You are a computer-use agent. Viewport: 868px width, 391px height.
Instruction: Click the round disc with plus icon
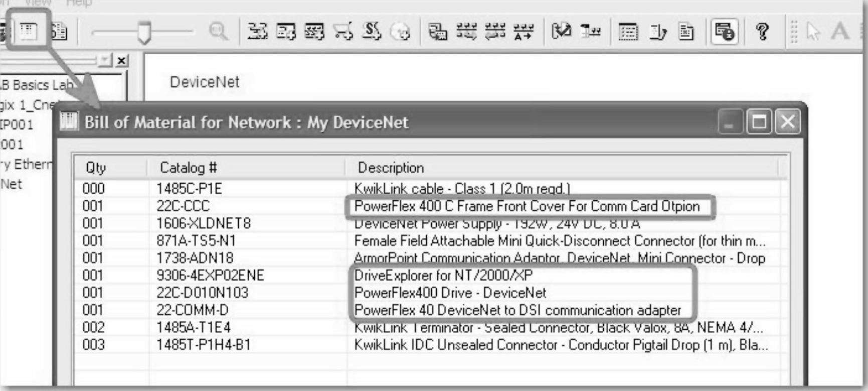pos(401,32)
